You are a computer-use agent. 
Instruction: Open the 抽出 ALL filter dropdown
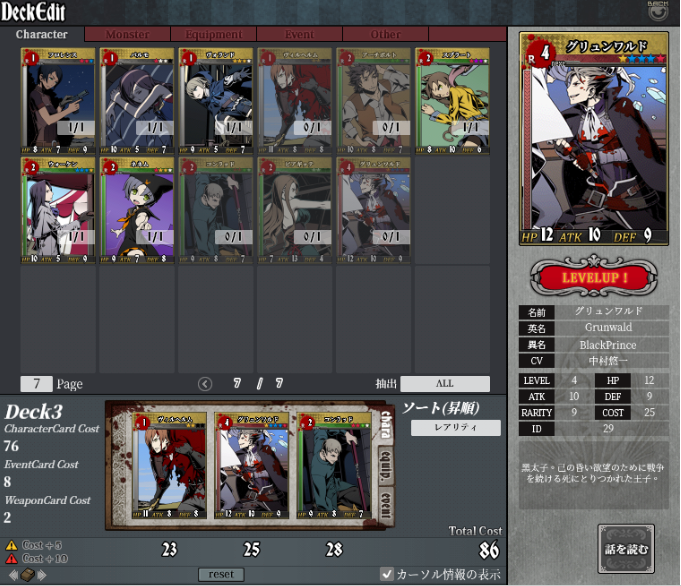coord(445,384)
